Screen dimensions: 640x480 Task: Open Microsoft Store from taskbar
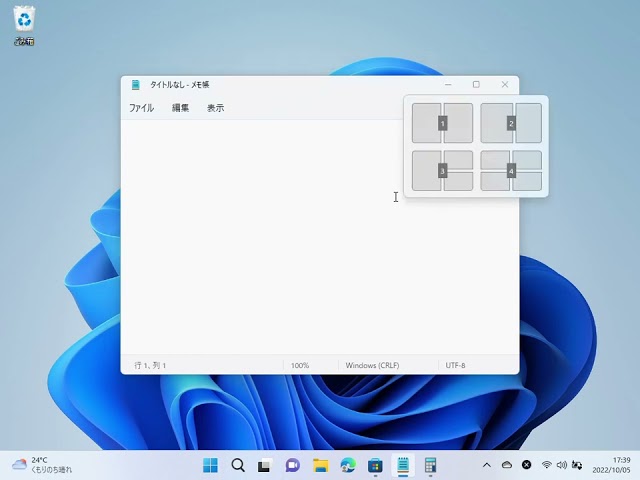(x=375, y=465)
